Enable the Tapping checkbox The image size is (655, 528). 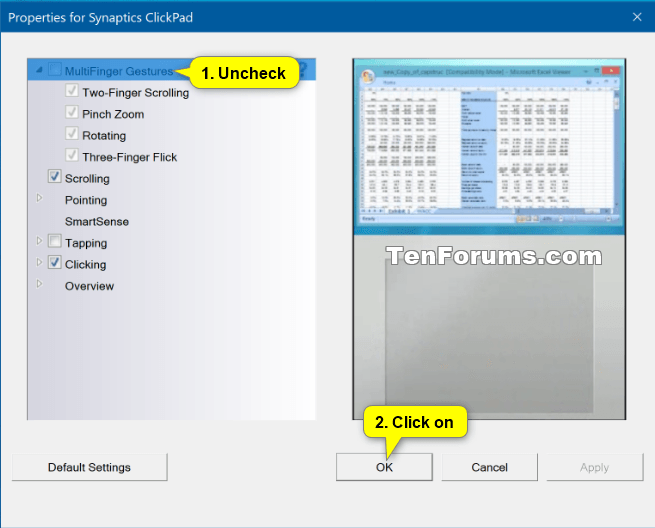click(x=55, y=241)
